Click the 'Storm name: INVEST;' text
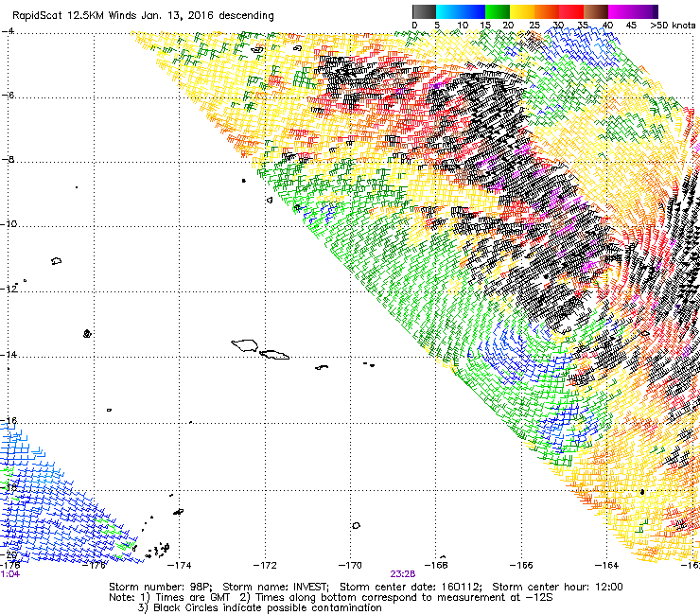The width and height of the screenshot is (700, 615). tap(275, 587)
